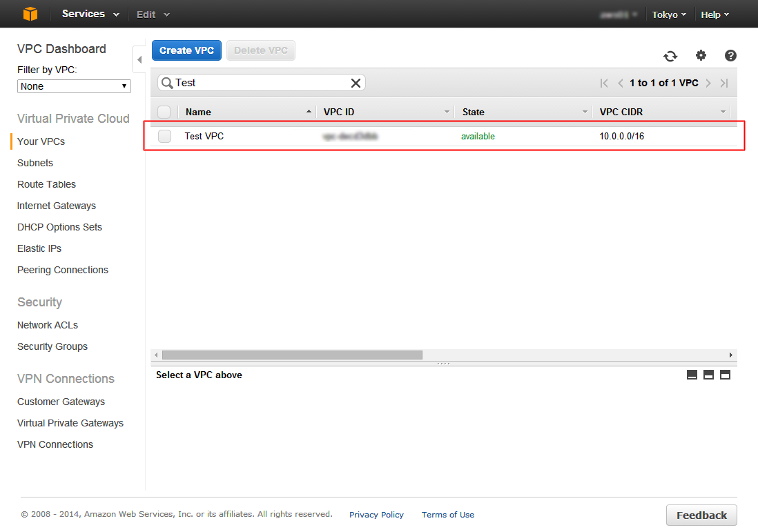Open the Tokyo region dropdown
The image size is (758, 532).
pos(669,15)
